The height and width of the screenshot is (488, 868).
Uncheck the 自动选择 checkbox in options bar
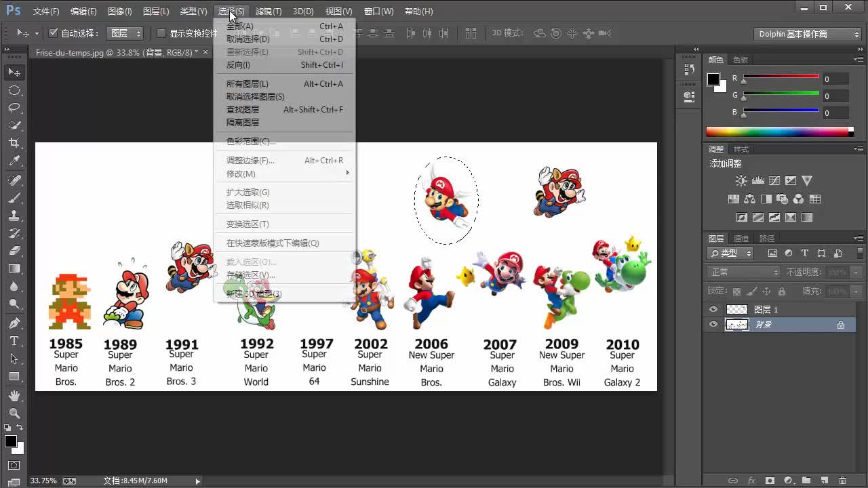pyautogui.click(x=53, y=33)
